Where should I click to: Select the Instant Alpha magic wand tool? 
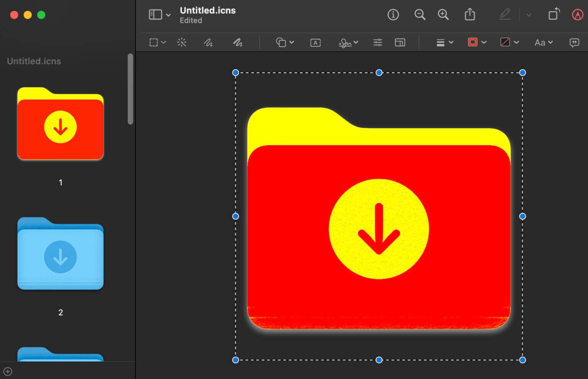pyautogui.click(x=182, y=43)
